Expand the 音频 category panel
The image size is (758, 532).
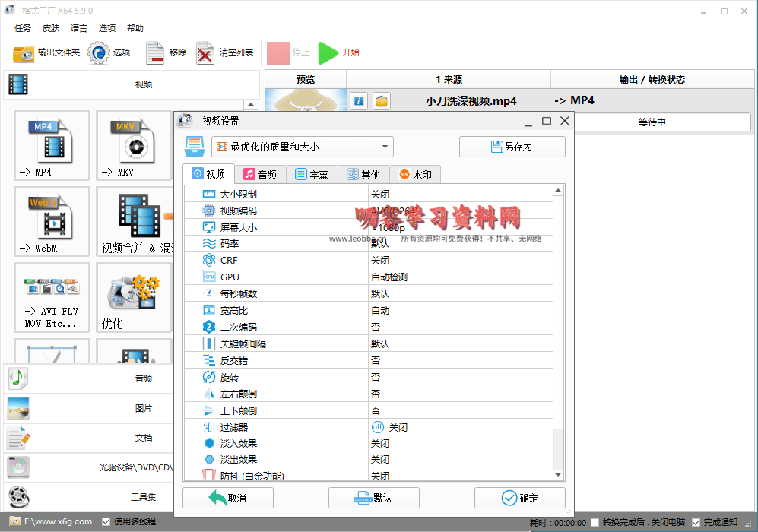tap(90, 378)
